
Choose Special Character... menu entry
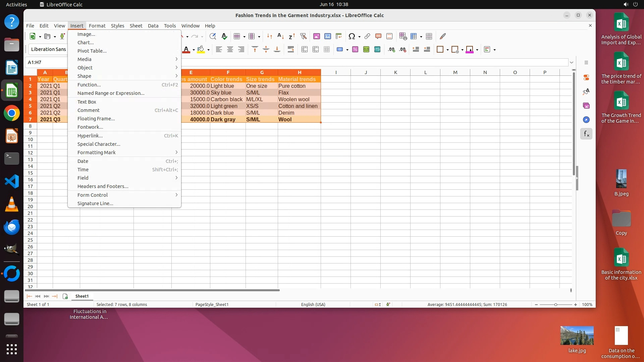click(99, 144)
